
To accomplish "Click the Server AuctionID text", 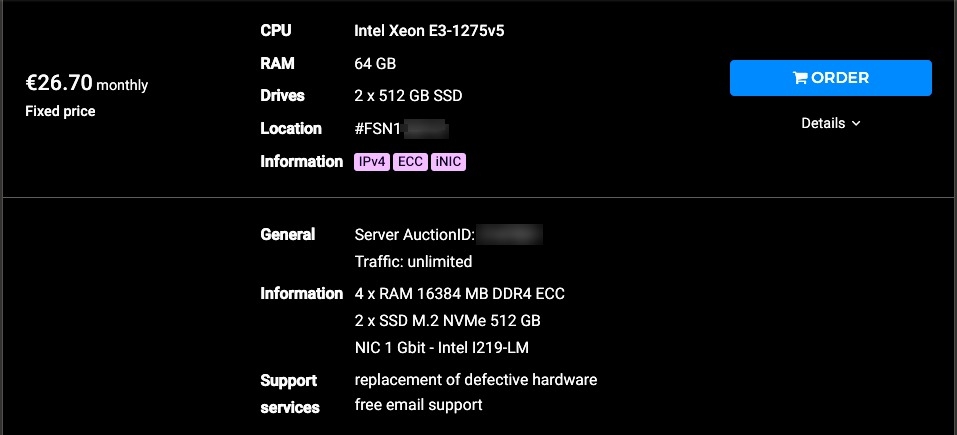I will [x=414, y=235].
